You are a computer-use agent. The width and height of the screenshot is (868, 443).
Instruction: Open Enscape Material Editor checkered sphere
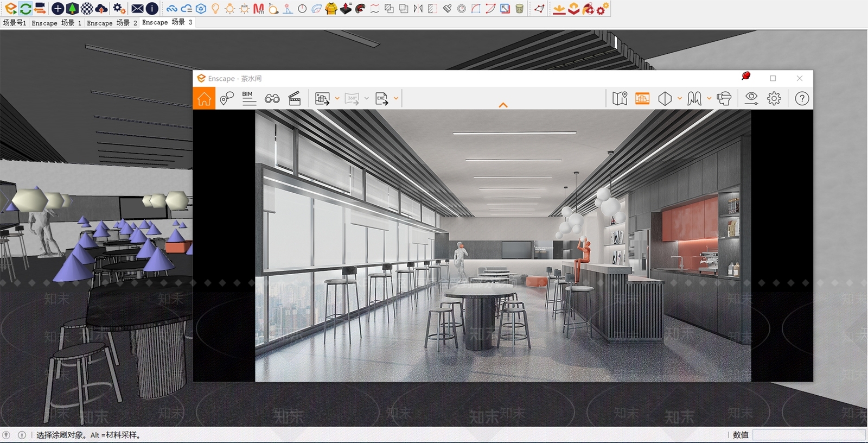click(87, 8)
